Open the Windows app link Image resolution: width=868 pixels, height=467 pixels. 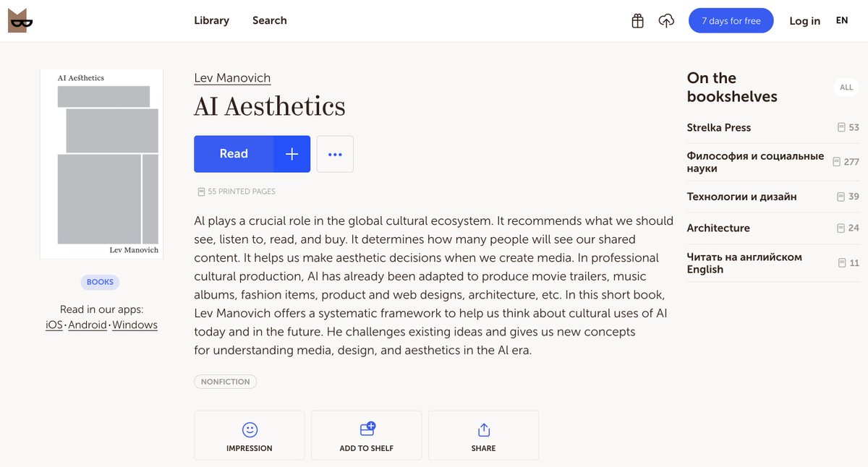click(x=135, y=325)
